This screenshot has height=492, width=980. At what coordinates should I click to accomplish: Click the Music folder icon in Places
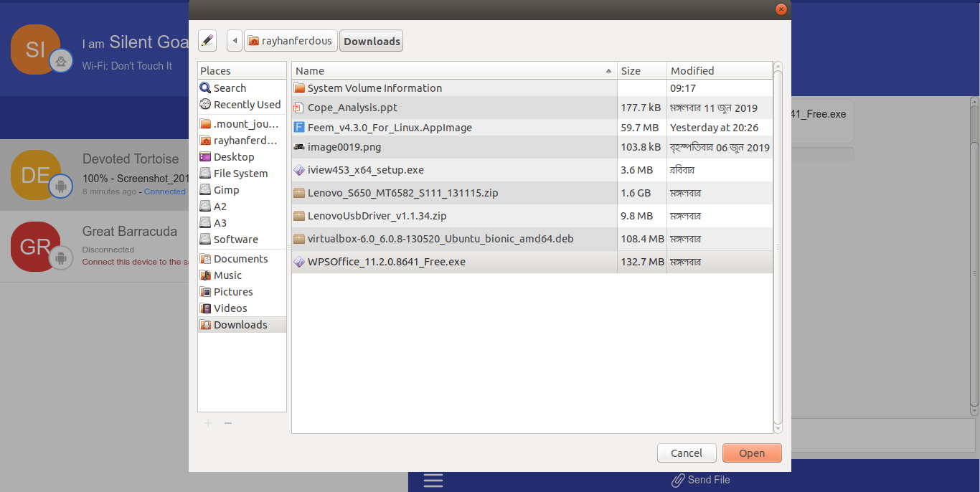click(x=205, y=275)
